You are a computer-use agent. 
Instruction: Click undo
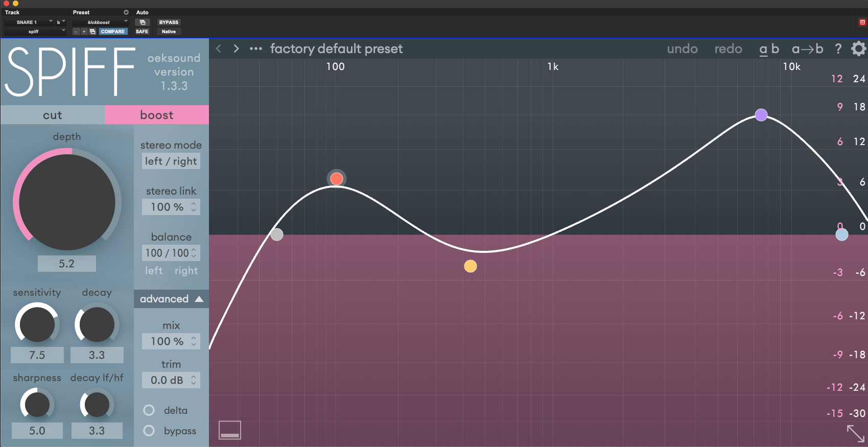click(682, 49)
